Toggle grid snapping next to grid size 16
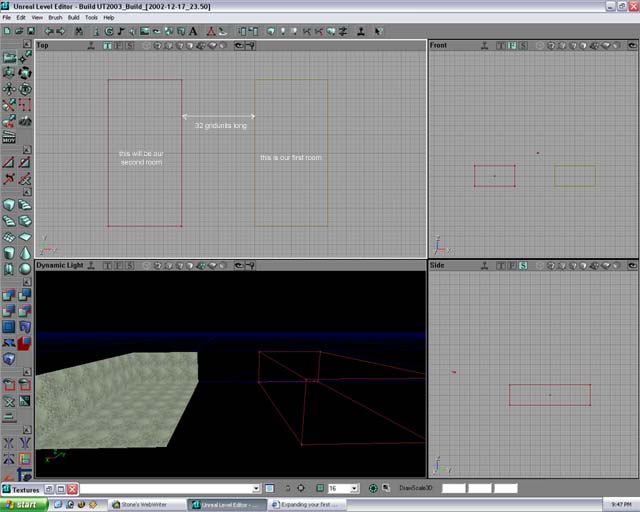 (x=320, y=488)
